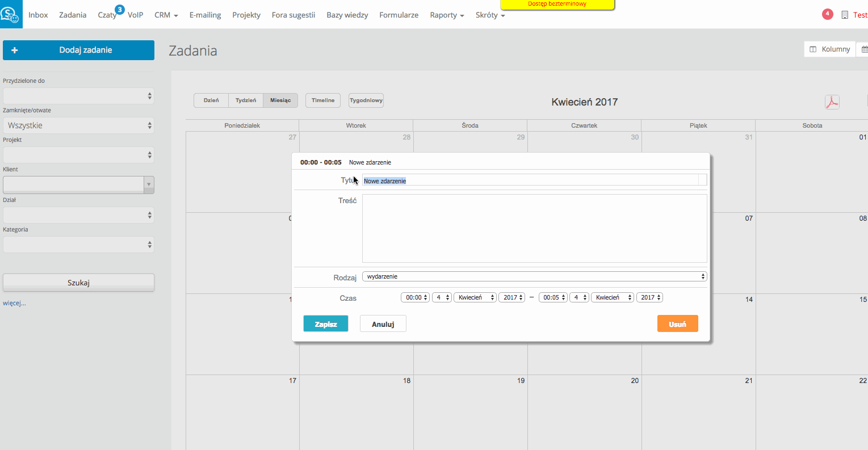Open the app logo in the top-left corner

[11, 14]
